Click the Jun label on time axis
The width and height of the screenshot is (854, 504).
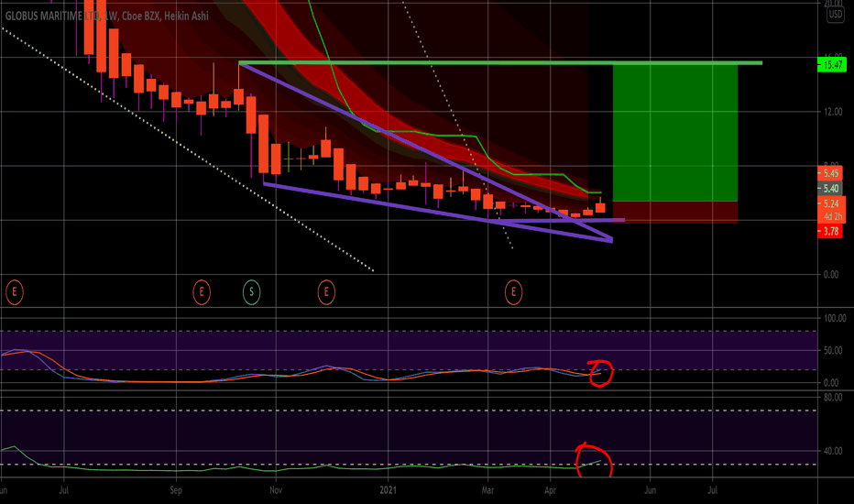[x=650, y=490]
